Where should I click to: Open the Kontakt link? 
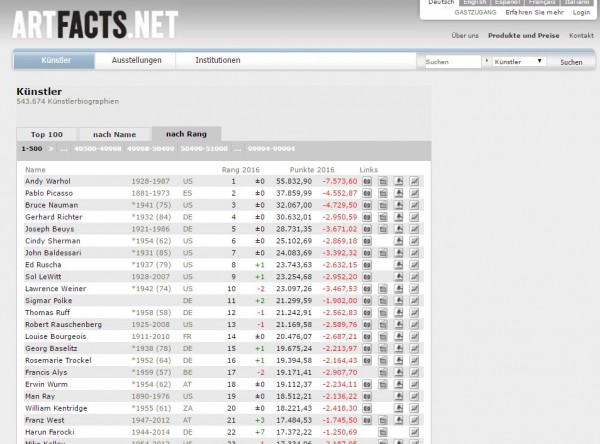[581, 36]
